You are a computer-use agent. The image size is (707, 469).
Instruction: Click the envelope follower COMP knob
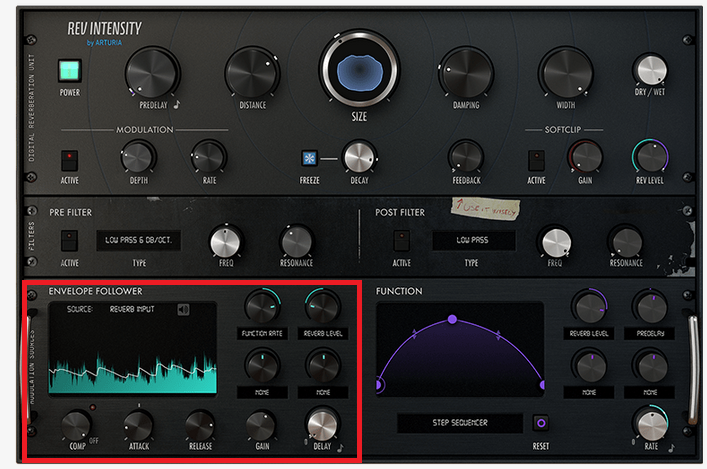pyautogui.click(x=75, y=425)
